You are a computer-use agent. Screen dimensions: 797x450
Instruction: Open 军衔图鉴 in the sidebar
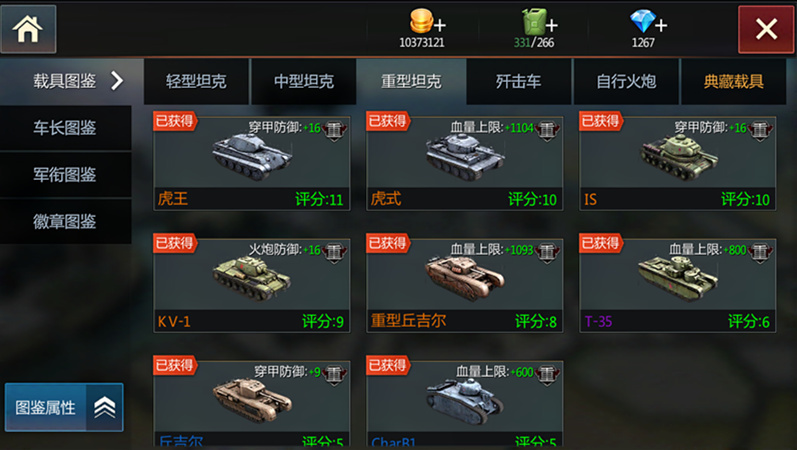point(65,174)
